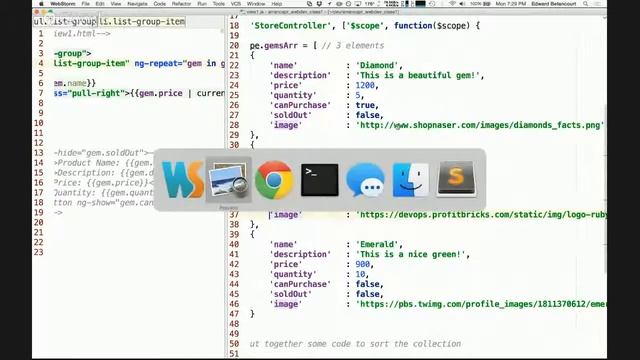
Task: Select Sublime Text in app switcher
Action: 456,179
